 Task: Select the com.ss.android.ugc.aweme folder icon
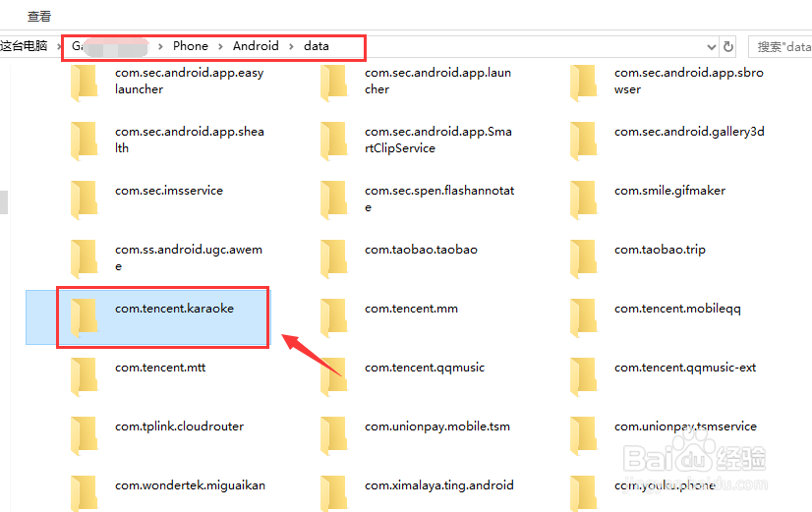[x=85, y=258]
